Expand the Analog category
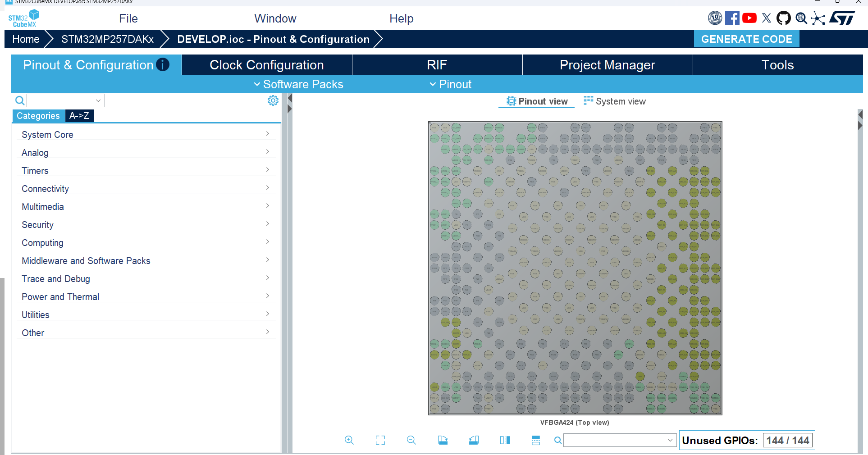This screenshot has width=868, height=455. (x=146, y=152)
